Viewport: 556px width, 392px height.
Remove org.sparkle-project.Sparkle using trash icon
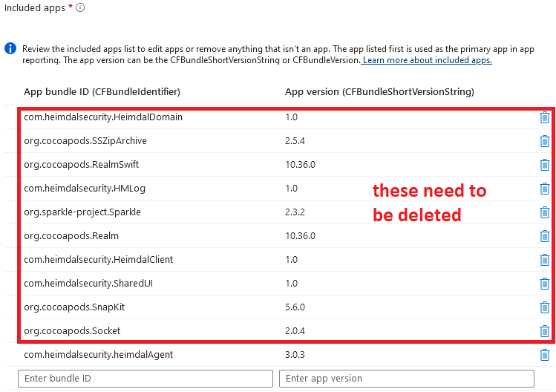(545, 212)
